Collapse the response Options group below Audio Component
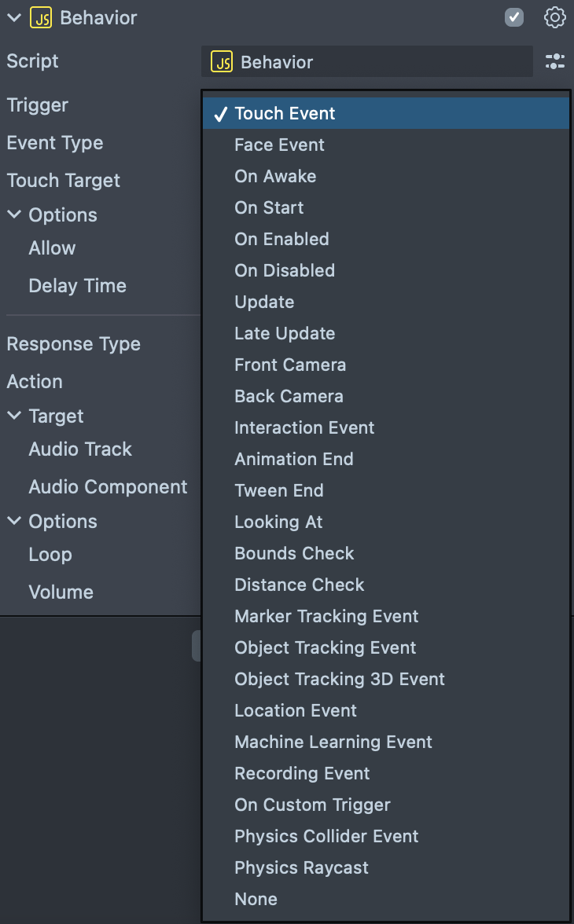574x924 pixels. pyautogui.click(x=14, y=521)
